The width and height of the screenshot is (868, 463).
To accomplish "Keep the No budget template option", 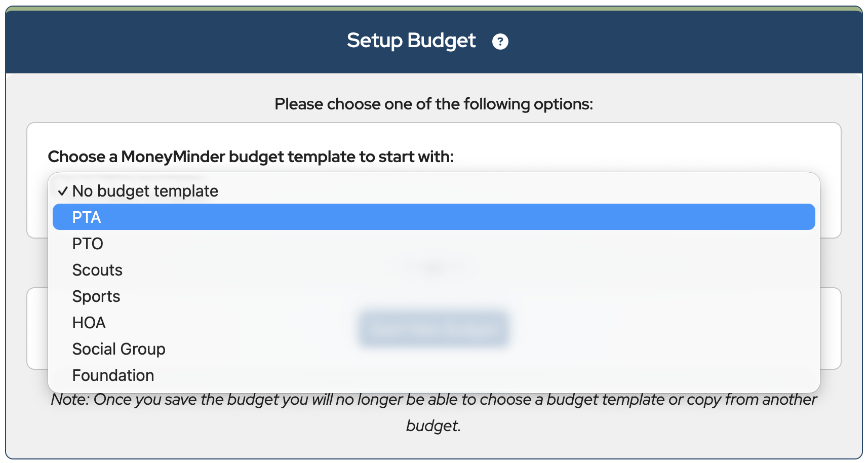I will (145, 191).
